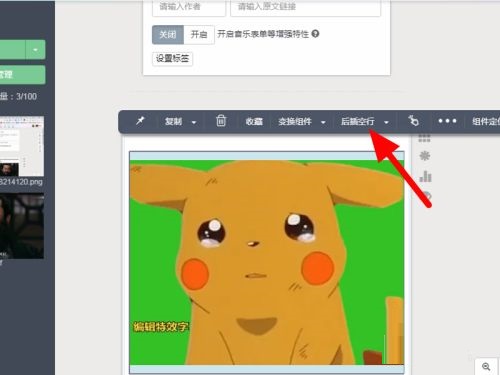Click 收藏 in the component toolbar
Image resolution: width=500 pixels, height=375 pixels.
[254, 121]
